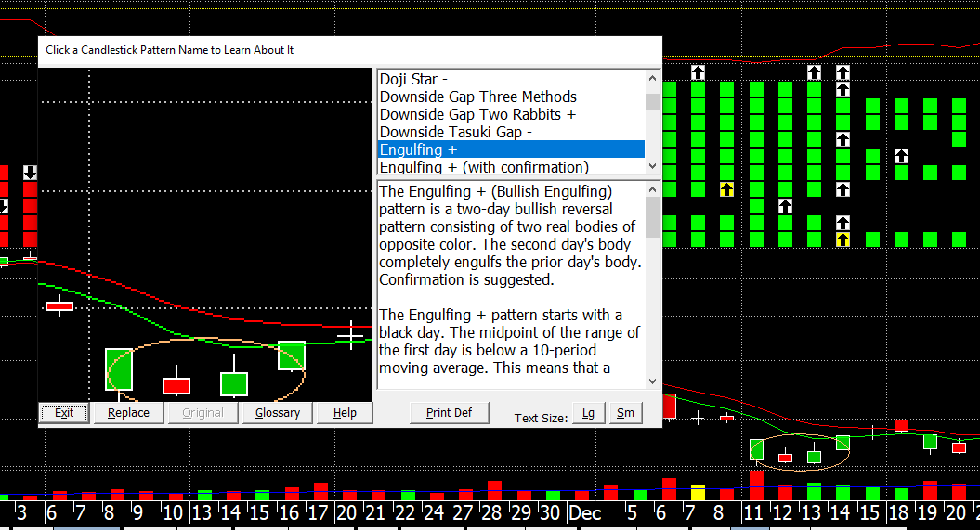Click description pane scroll down arrow

652,381
